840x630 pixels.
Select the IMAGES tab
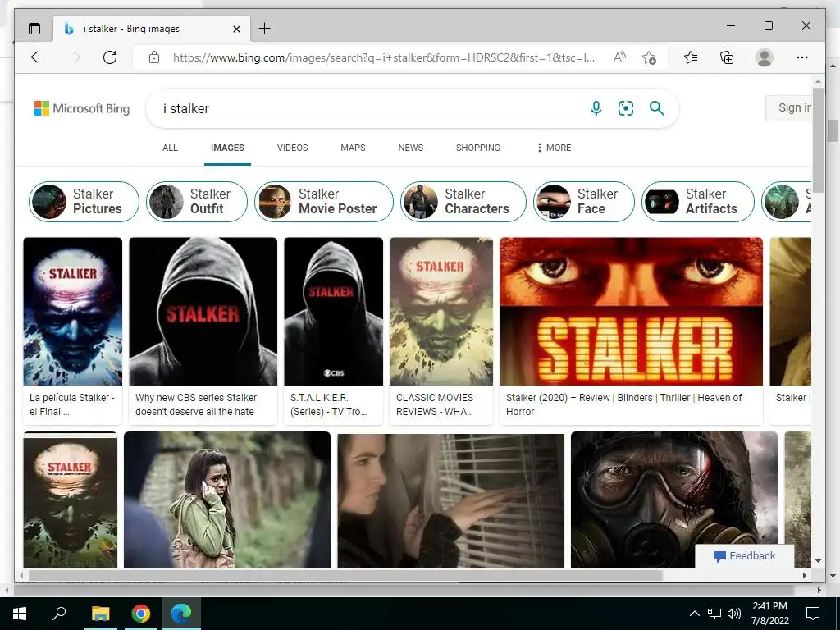[x=227, y=148]
